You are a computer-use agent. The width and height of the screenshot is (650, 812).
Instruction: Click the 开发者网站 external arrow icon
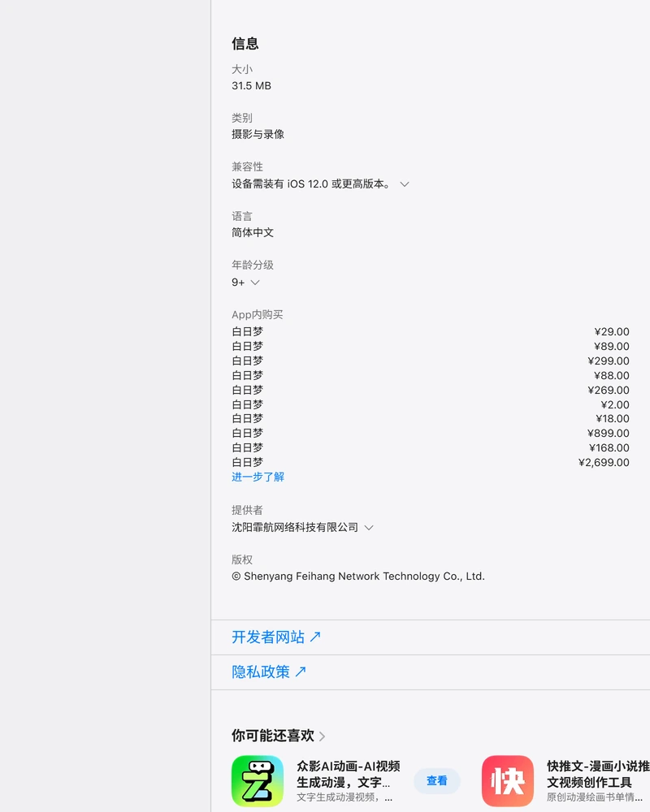[x=315, y=637]
